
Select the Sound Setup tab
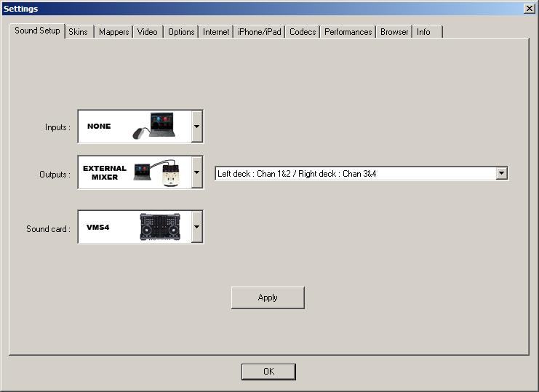tap(37, 31)
